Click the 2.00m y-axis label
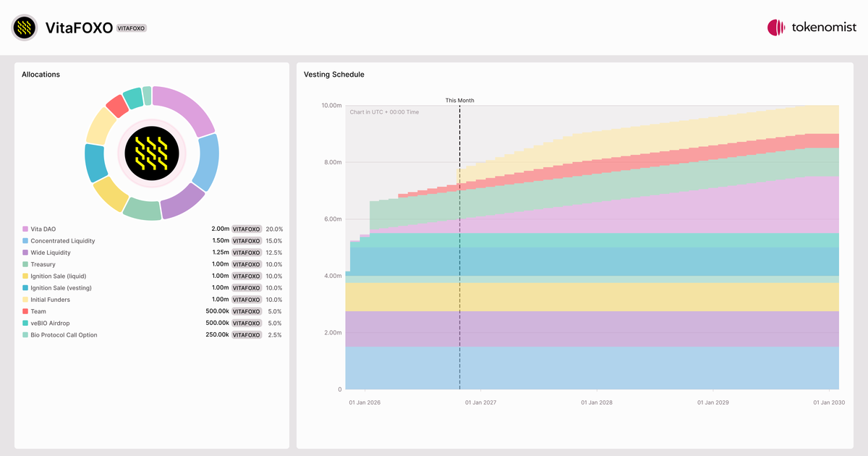The image size is (868, 456). 333,333
